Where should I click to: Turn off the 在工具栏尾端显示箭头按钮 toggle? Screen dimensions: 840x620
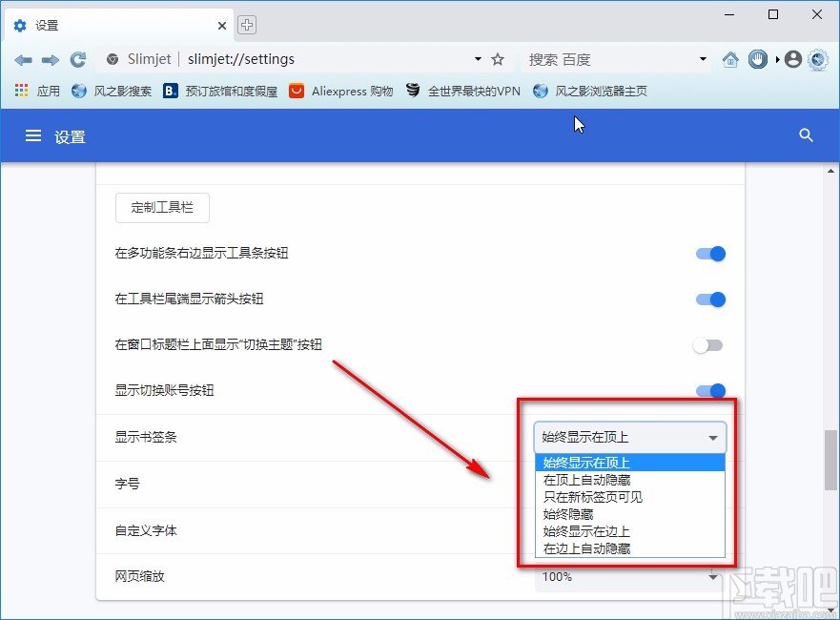point(709,299)
